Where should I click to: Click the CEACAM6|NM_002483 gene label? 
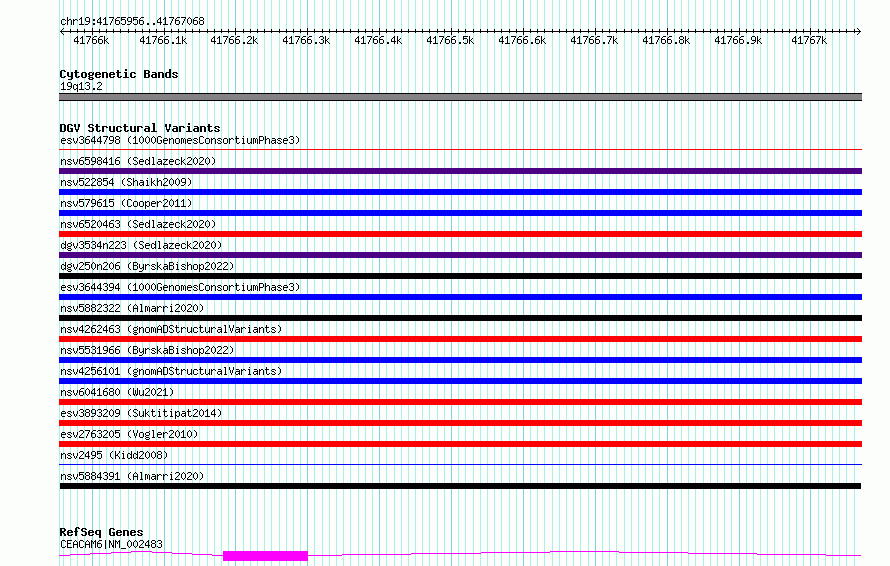click(x=111, y=544)
